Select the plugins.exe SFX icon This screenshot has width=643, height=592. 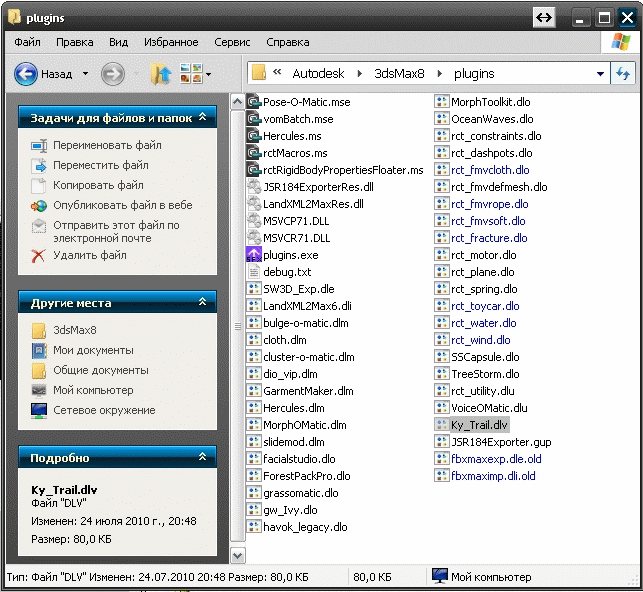tap(254, 255)
